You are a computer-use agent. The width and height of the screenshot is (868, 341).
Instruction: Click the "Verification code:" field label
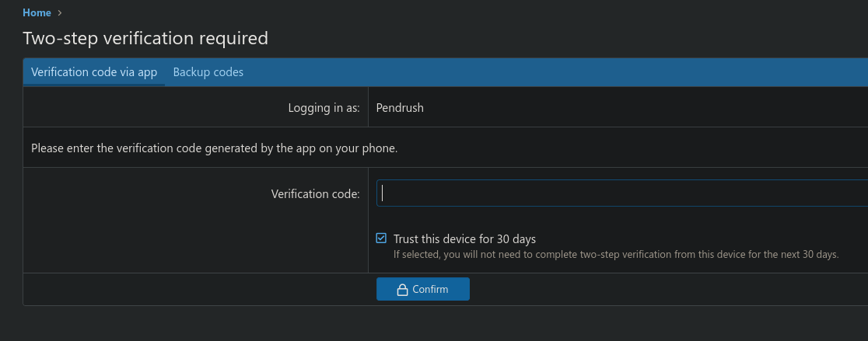coord(315,193)
